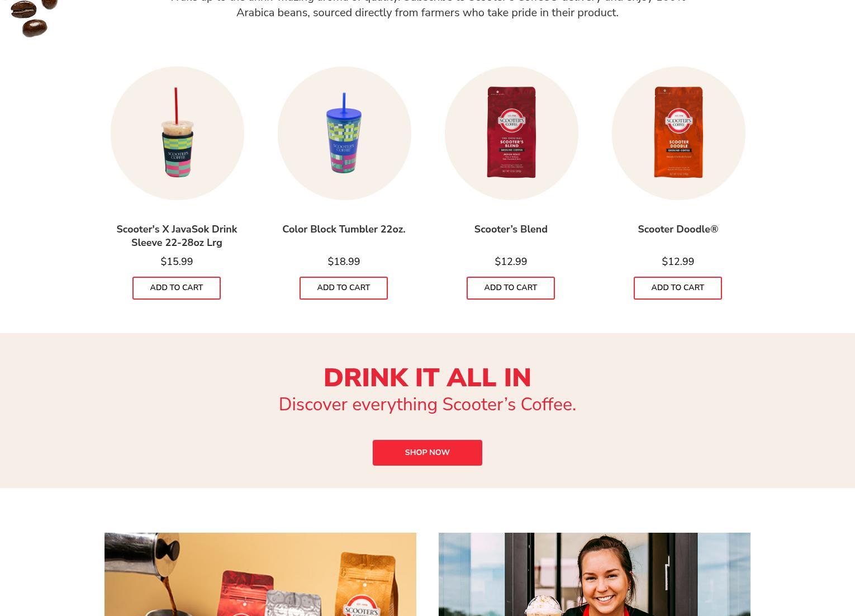855x616 pixels.
Task: Click the coffee beans graphic
Action: click(x=34, y=18)
